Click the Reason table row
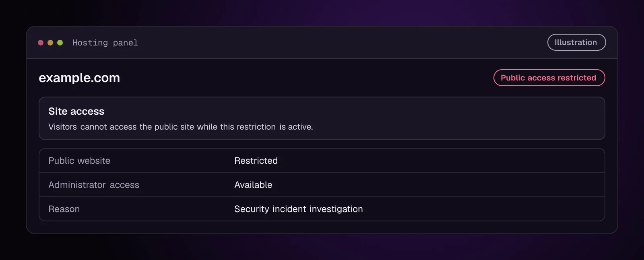The width and height of the screenshot is (644, 260). click(x=322, y=209)
